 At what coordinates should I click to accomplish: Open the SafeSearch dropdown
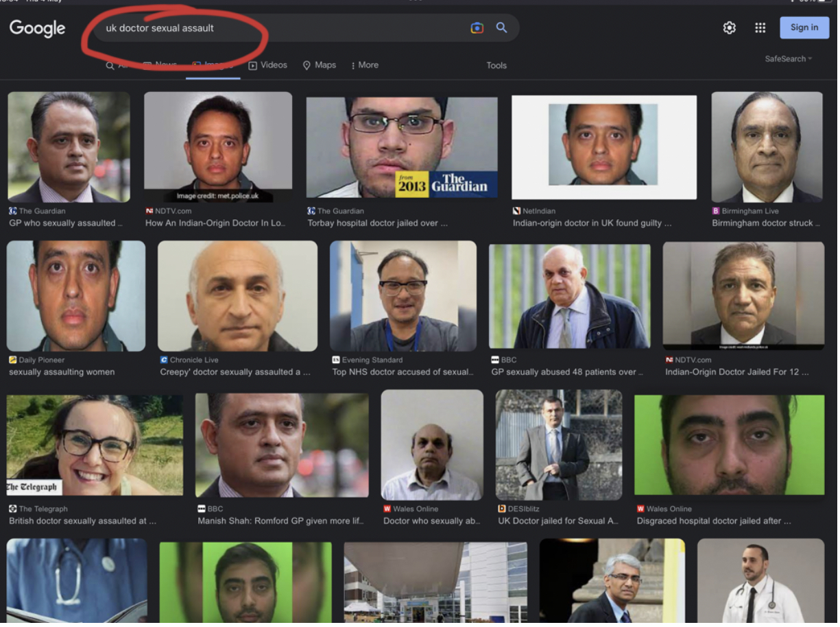tap(789, 59)
